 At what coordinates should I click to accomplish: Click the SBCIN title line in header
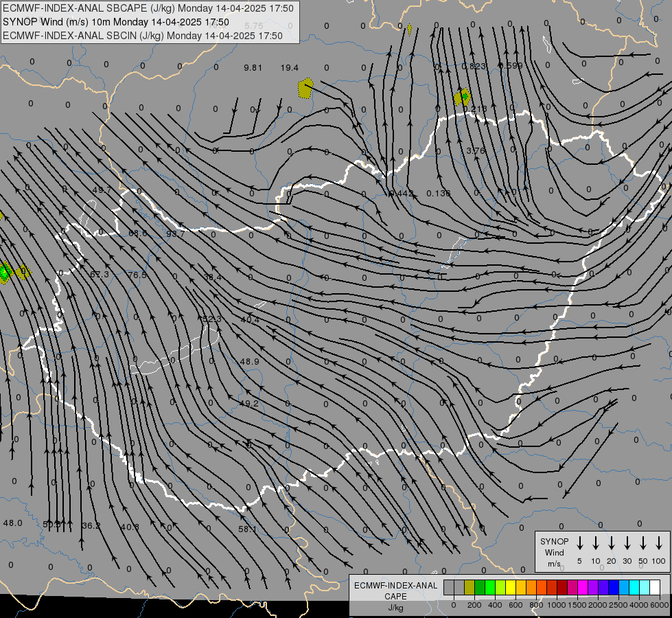(143, 36)
